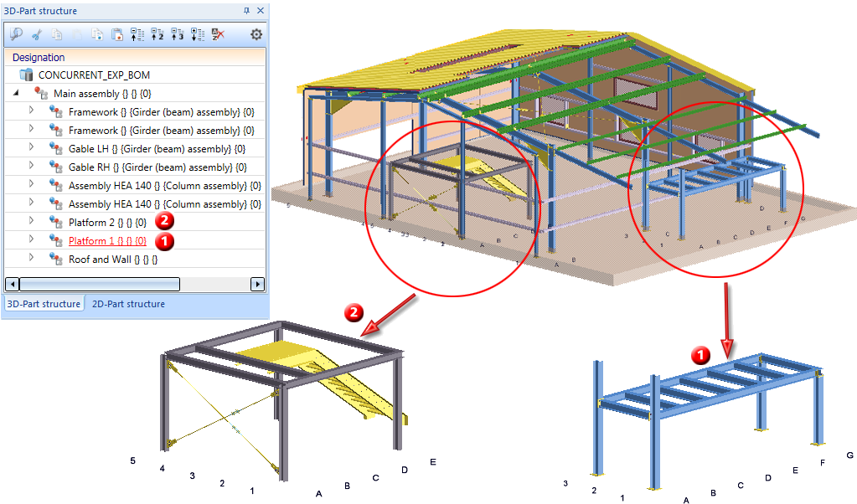Click the Roof and Wall assembly icon
This screenshot has width=857, height=504.
click(56, 259)
